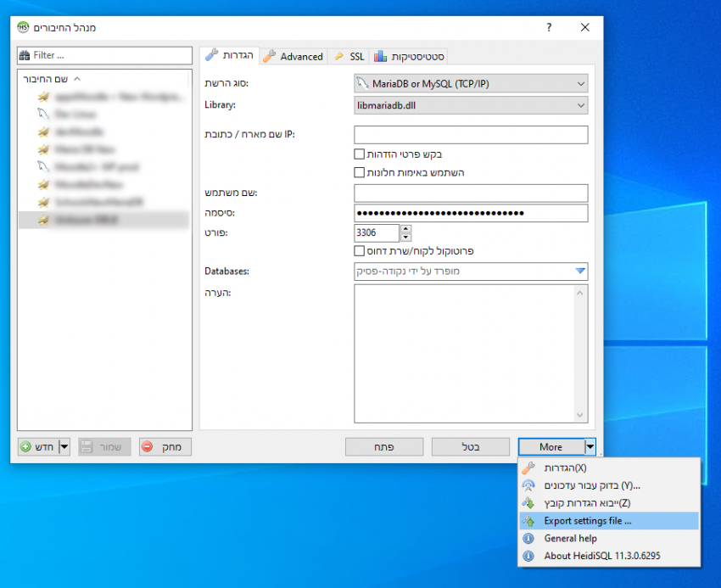The image size is (721, 588).
Task: Choose בדוק עבור עדכונים (Y) menu item
Action: click(x=609, y=485)
